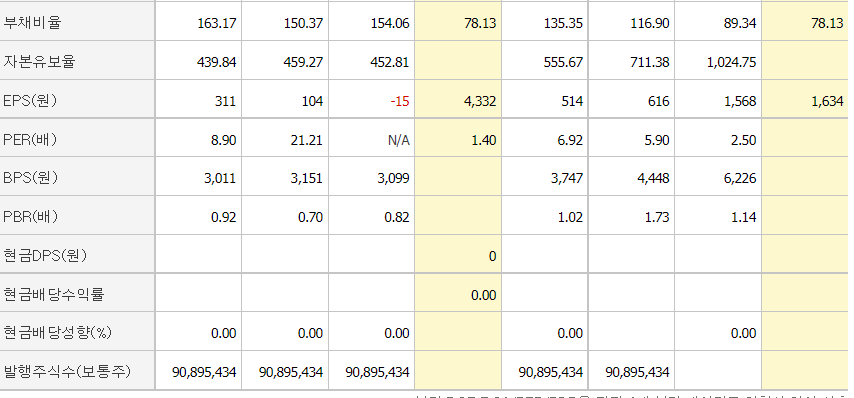The image size is (854, 398).
Task: Click the 현금배당수익률 row label
Action: (53, 295)
